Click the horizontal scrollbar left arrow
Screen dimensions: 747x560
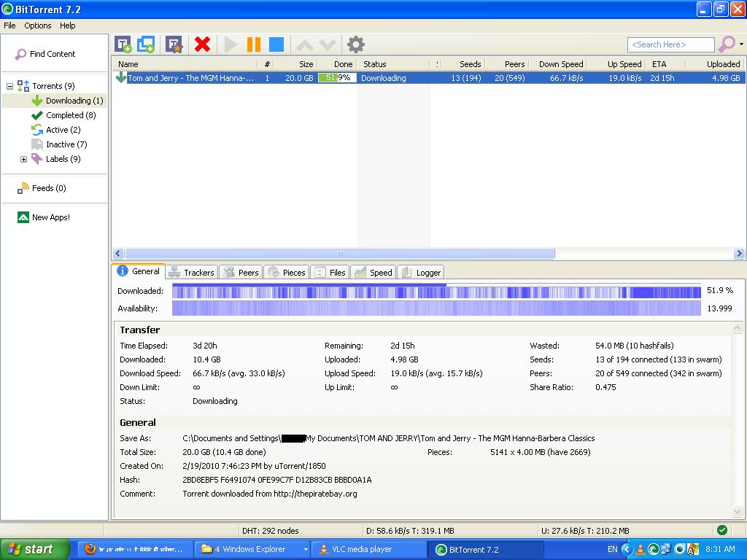pyautogui.click(x=119, y=254)
